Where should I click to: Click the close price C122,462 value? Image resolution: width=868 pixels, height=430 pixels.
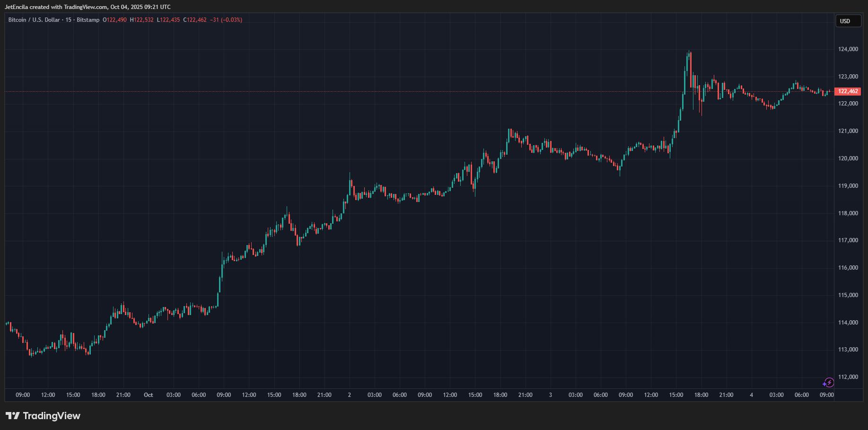[x=195, y=20]
